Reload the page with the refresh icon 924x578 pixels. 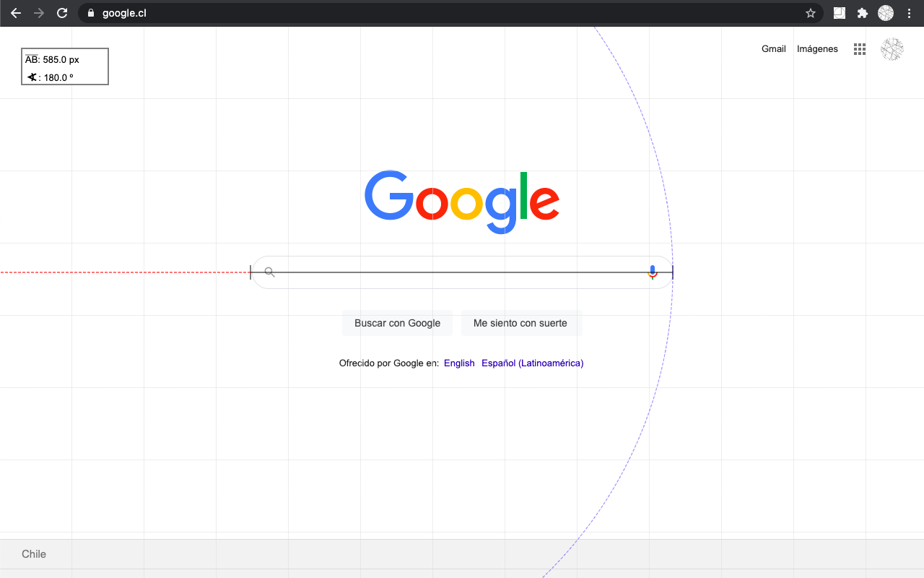click(x=62, y=13)
